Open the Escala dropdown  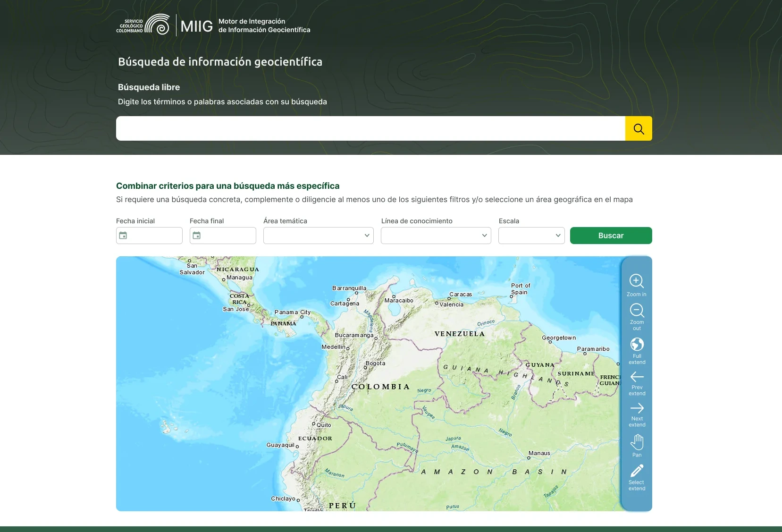531,236
